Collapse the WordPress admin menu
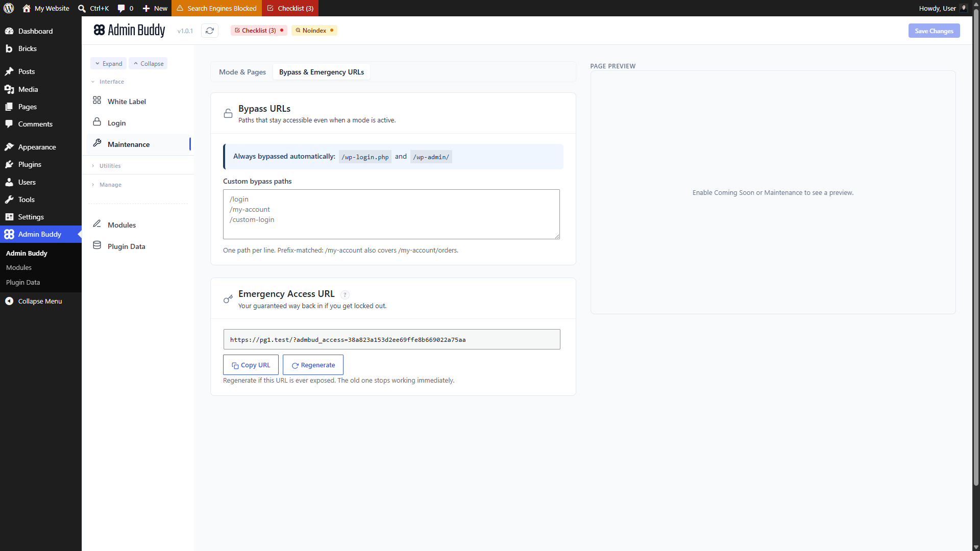This screenshot has height=551, width=980. (41, 301)
